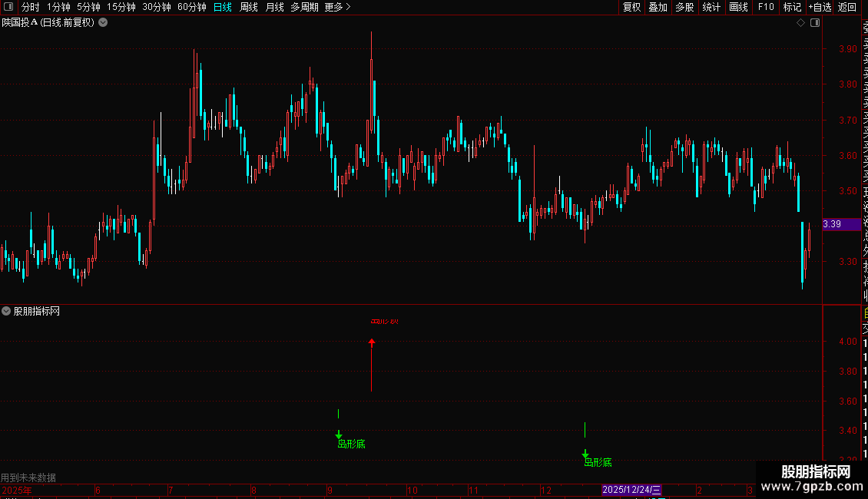Click the 2025/12/24 date marker

pyautogui.click(x=631, y=490)
